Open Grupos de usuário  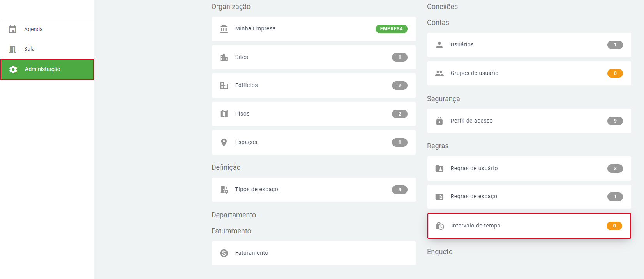(x=529, y=73)
